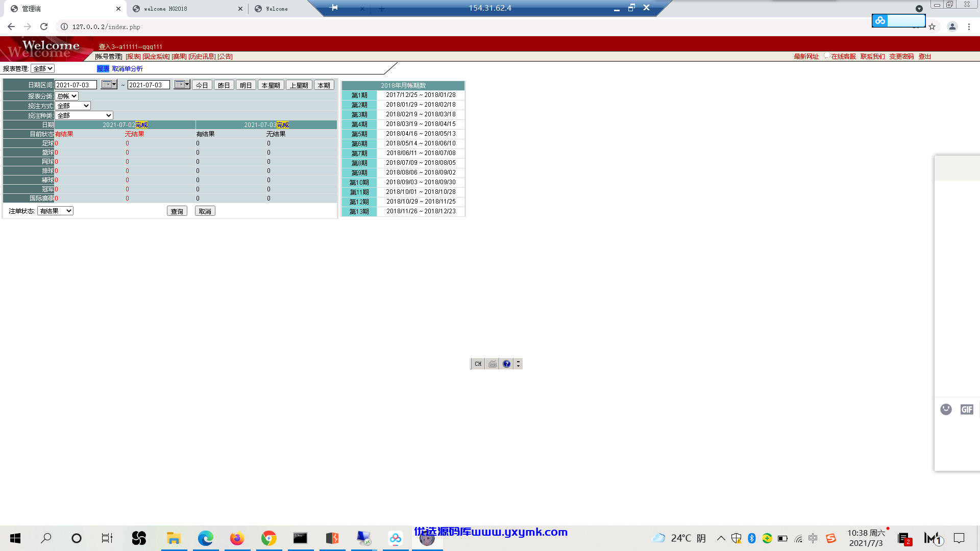Open Microsoft Edge from the taskbar
Image resolution: width=980 pixels, height=551 pixels.
click(x=205, y=538)
